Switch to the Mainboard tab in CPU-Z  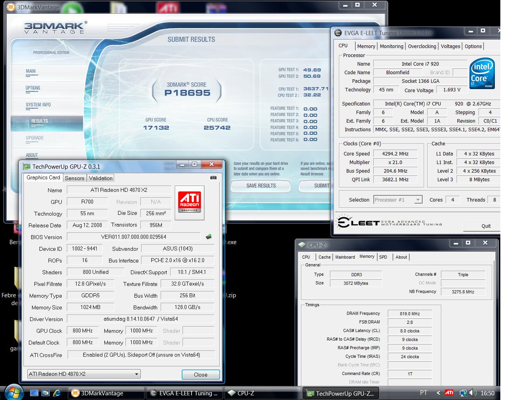click(345, 257)
